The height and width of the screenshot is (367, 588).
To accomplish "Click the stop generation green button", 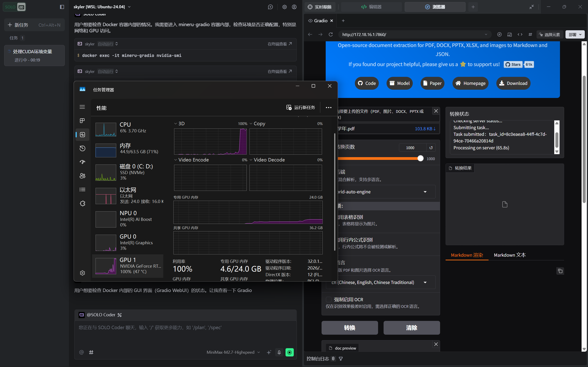I will click(x=289, y=352).
